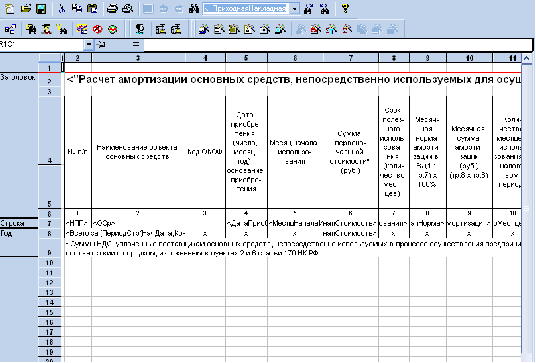Select the report title cell in row 2
The image size is (536, 363).
click(293, 80)
